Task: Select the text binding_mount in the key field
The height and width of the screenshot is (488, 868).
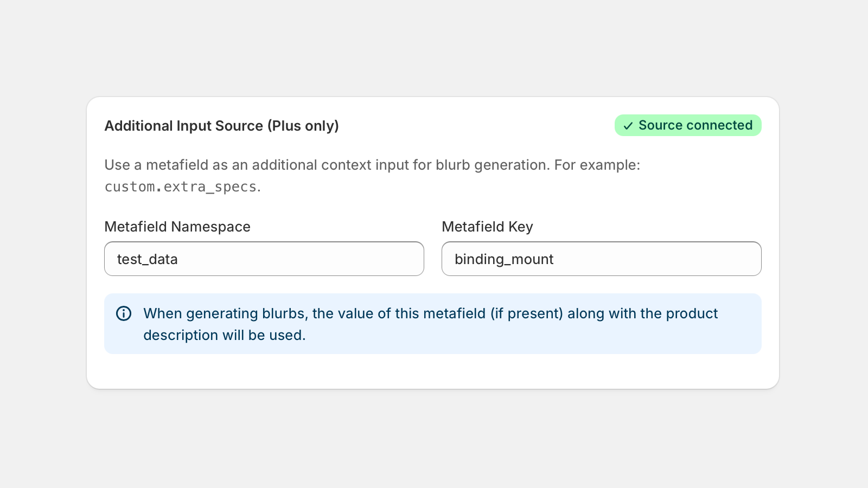Action: click(504, 259)
